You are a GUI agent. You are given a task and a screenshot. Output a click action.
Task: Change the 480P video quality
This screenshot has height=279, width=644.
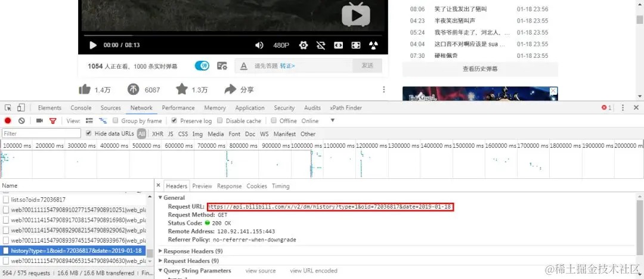[x=281, y=45]
